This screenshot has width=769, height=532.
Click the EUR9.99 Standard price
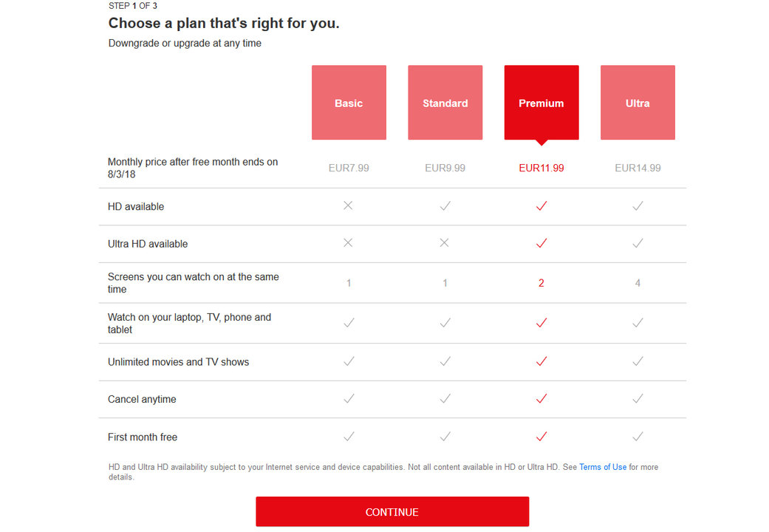pyautogui.click(x=445, y=168)
